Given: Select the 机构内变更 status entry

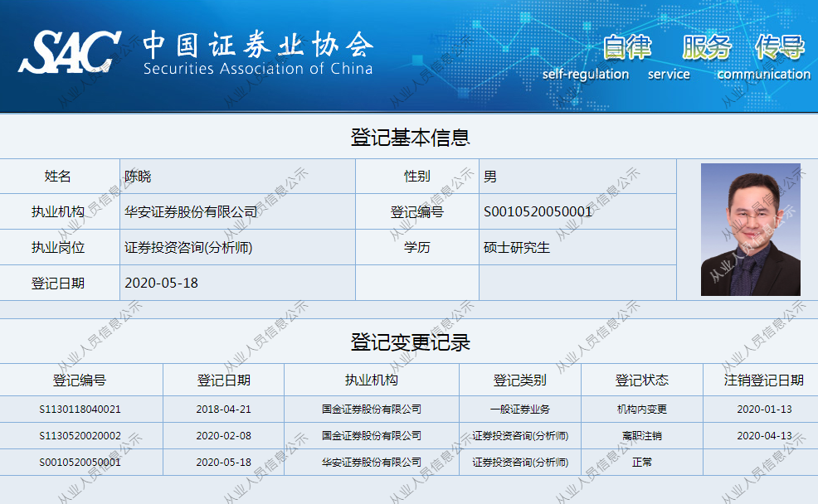Looking at the screenshot, I should click(x=643, y=408).
